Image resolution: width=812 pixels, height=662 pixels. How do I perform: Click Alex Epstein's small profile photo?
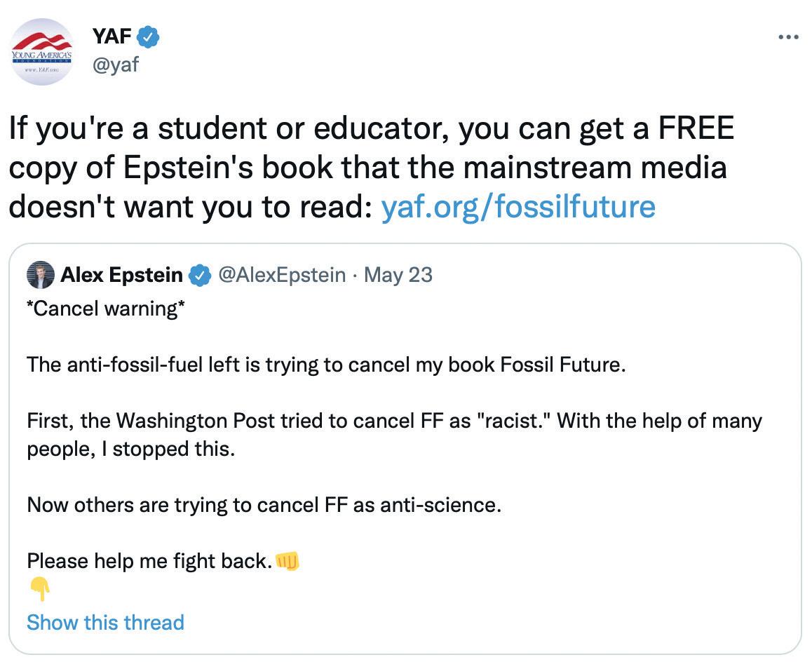[41, 276]
